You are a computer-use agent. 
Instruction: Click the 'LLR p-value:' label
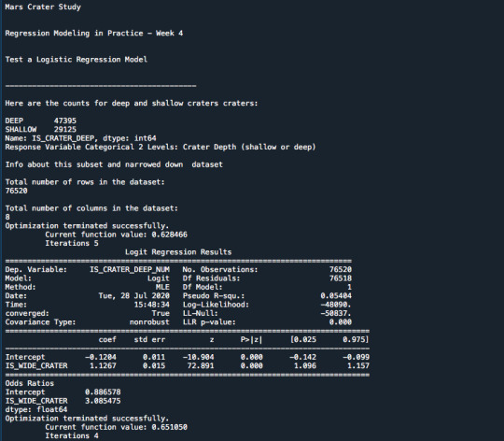point(209,322)
